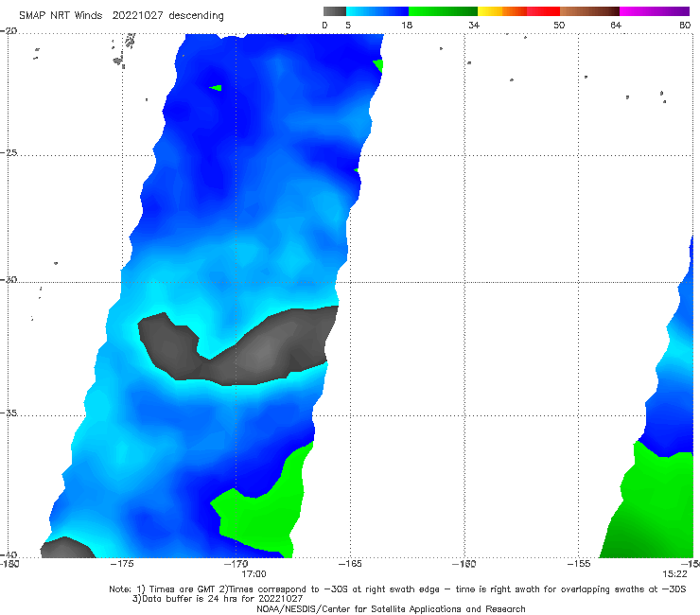Click the longitude label '-175' on bottom axis
The width and height of the screenshot is (700, 615).
tap(122, 564)
